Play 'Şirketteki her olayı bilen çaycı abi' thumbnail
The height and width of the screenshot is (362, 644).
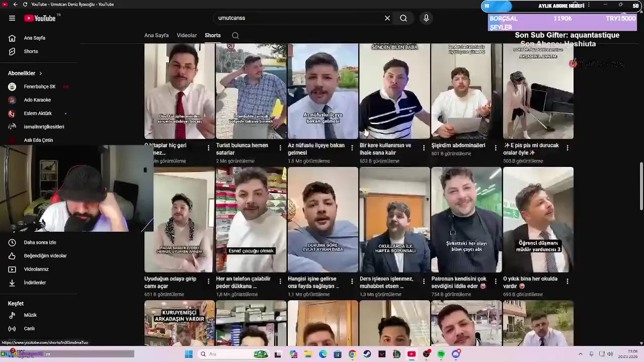466,219
